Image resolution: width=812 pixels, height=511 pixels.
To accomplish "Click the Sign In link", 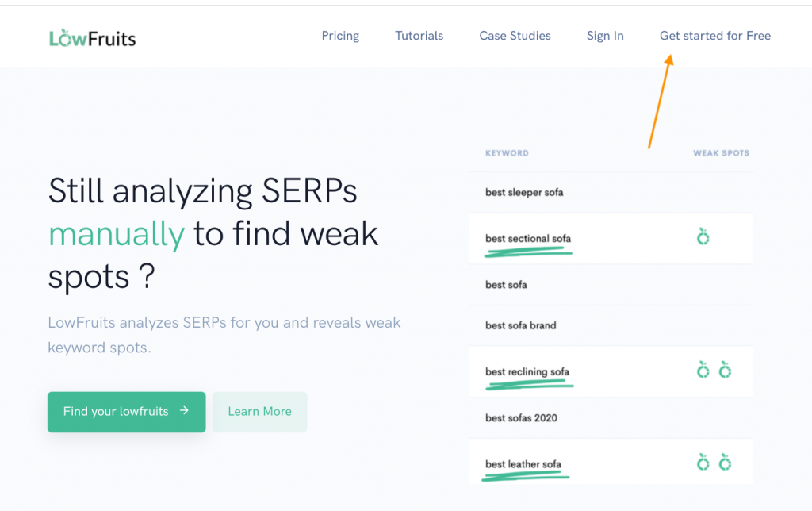I will [605, 36].
